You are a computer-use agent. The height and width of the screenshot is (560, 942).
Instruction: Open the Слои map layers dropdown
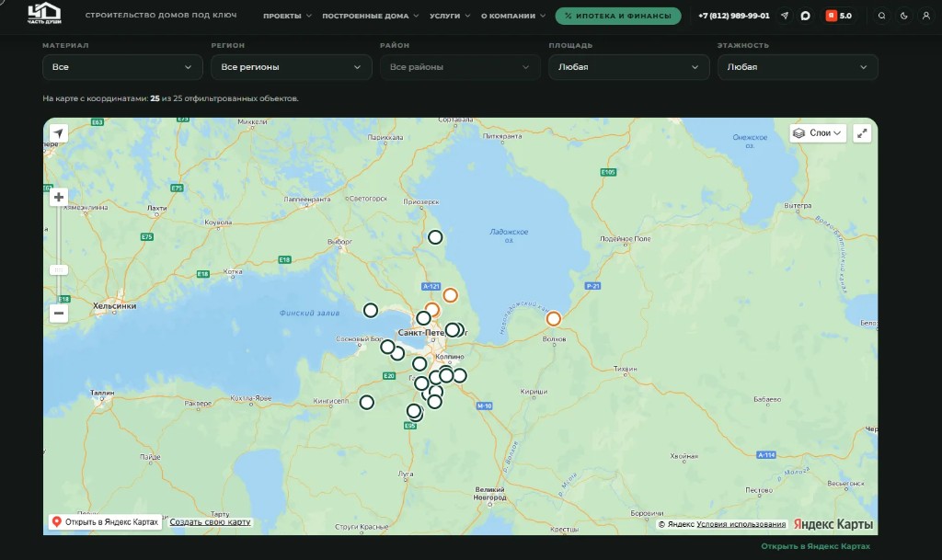point(818,132)
